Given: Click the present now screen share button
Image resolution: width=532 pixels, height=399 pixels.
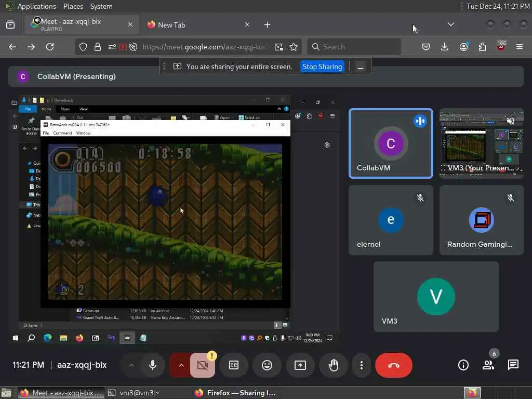Looking at the screenshot, I should click(x=300, y=365).
